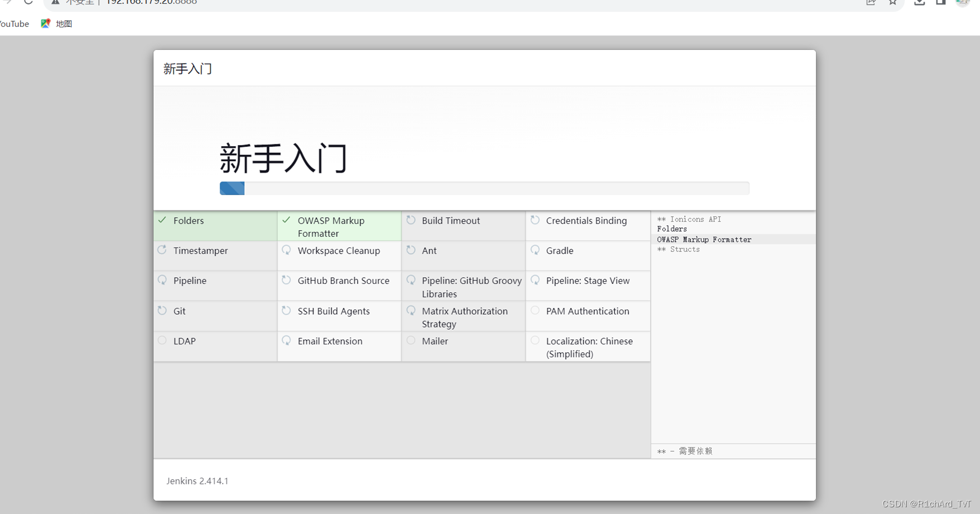
Task: Select the Email Extension label
Action: pyautogui.click(x=330, y=341)
